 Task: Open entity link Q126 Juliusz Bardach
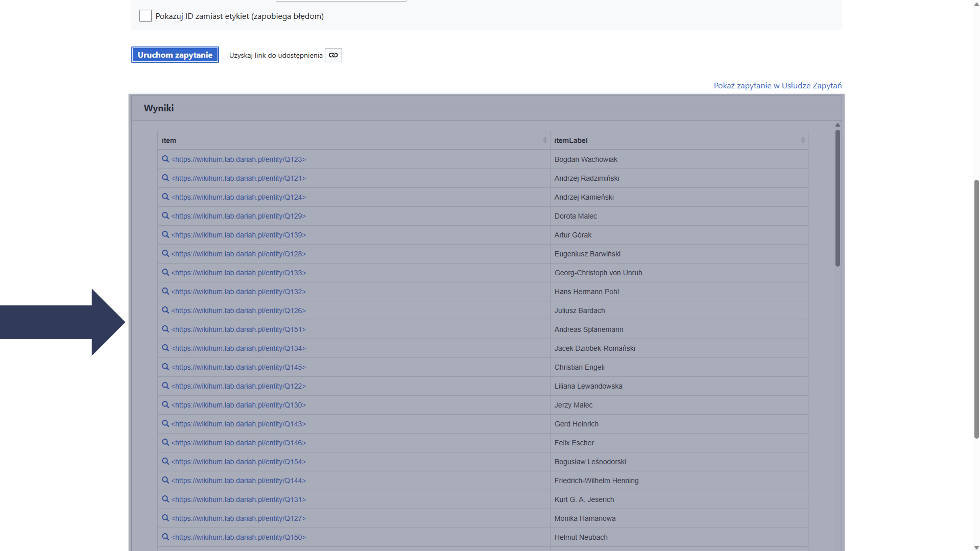239,311
